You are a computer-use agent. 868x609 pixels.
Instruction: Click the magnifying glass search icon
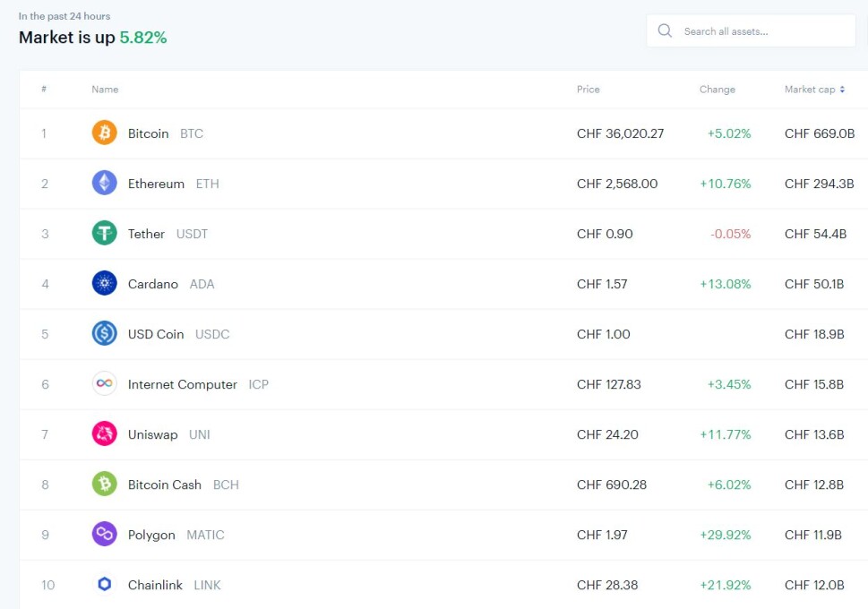(x=665, y=31)
